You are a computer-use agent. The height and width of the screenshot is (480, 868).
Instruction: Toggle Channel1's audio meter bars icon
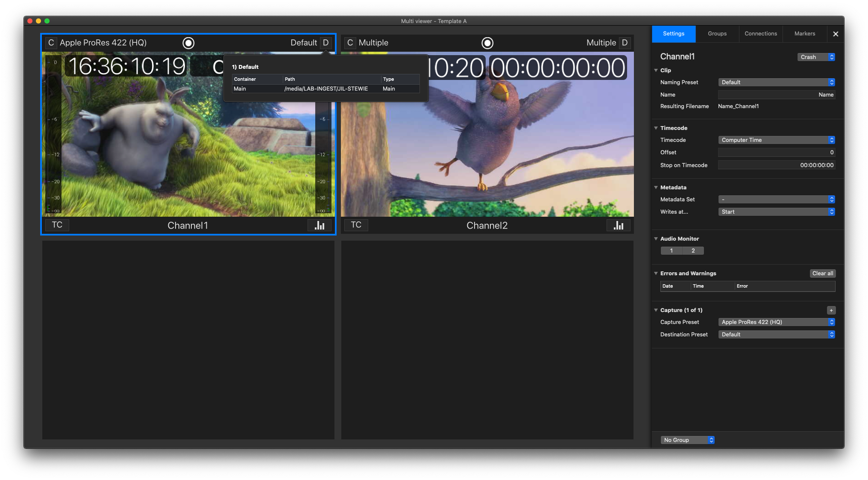320,225
